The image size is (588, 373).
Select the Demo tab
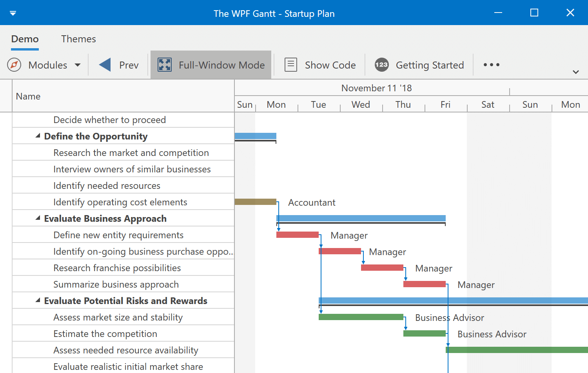coord(25,39)
